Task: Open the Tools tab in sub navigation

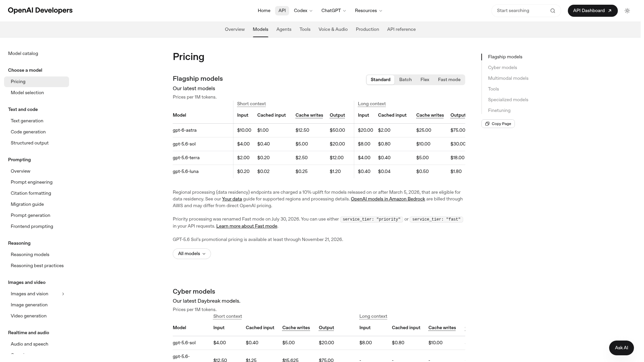Action: [x=305, y=29]
